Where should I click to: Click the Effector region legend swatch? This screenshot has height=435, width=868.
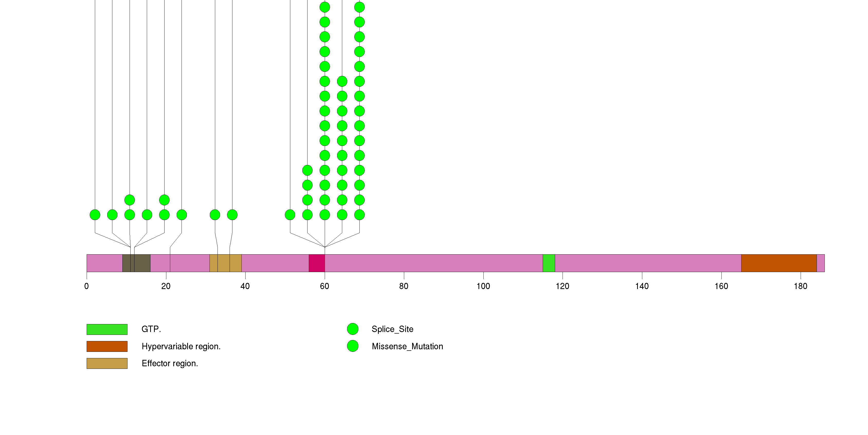107,363
